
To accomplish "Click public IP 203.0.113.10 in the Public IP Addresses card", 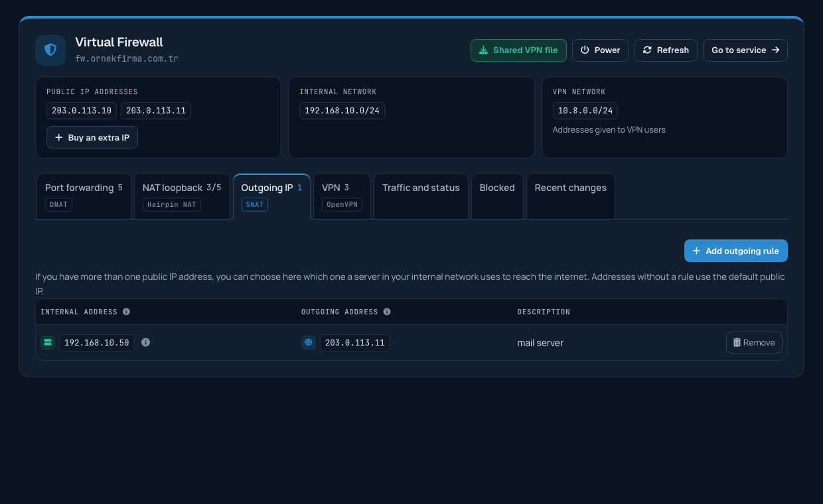I will coord(82,111).
